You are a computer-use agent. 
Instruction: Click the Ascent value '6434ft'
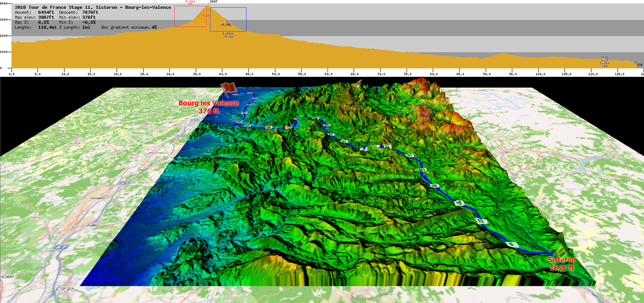click(46, 12)
